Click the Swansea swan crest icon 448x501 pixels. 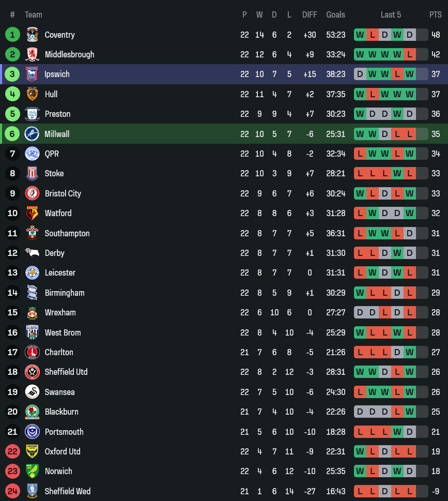pyautogui.click(x=32, y=392)
